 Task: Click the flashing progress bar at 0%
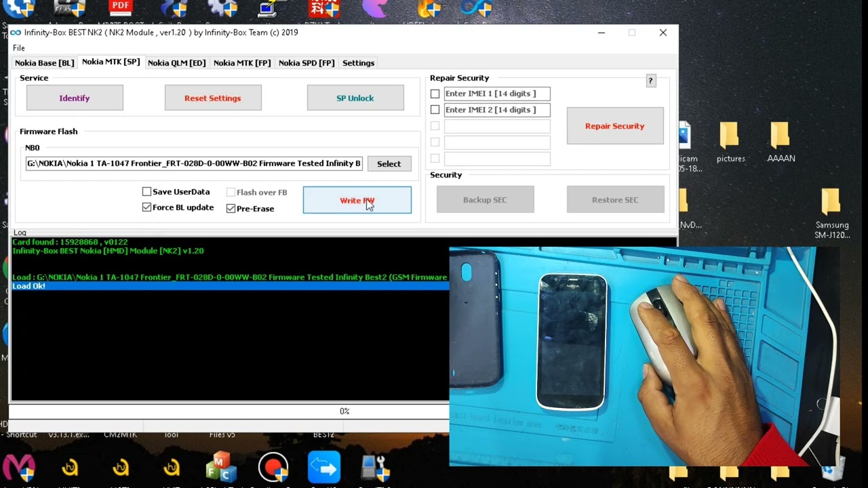click(x=229, y=411)
